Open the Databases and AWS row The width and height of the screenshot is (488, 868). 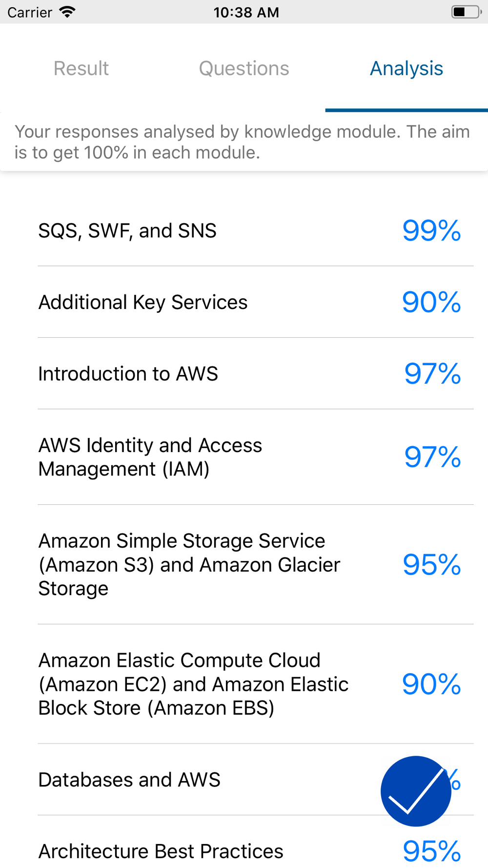click(x=244, y=780)
